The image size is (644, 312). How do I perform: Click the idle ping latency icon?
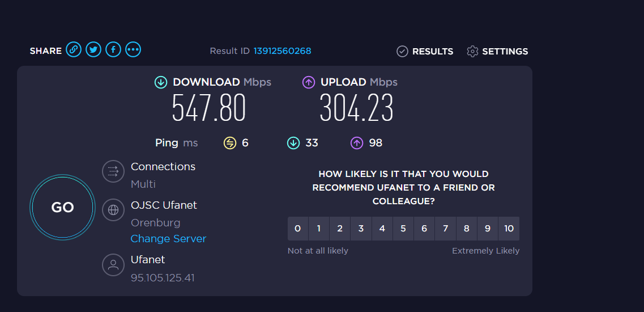pyautogui.click(x=229, y=143)
